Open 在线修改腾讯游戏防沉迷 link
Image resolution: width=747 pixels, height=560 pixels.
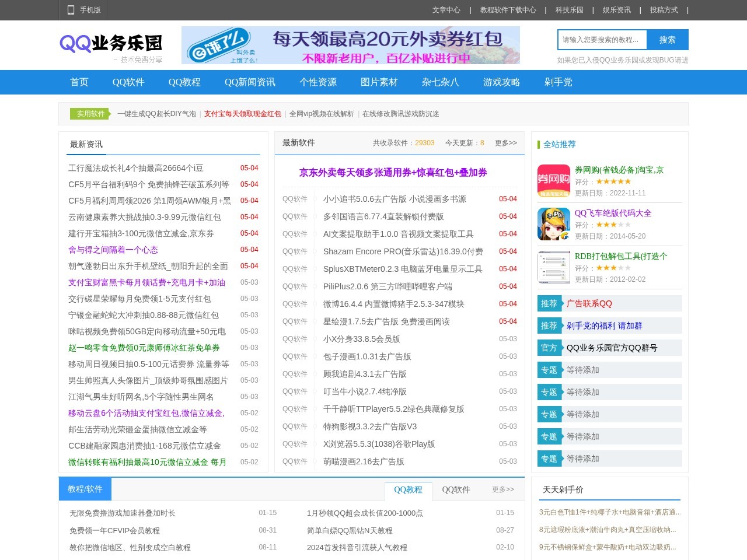point(401,114)
